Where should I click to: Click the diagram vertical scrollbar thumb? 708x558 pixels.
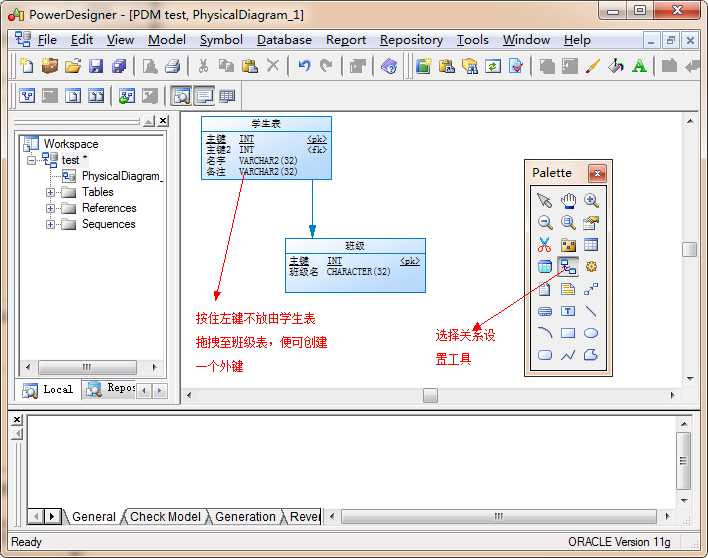click(689, 249)
